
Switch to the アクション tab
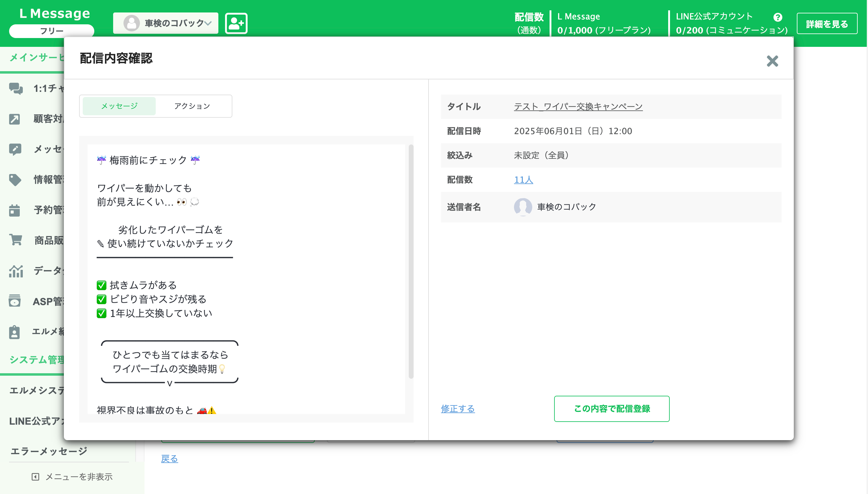click(x=192, y=106)
